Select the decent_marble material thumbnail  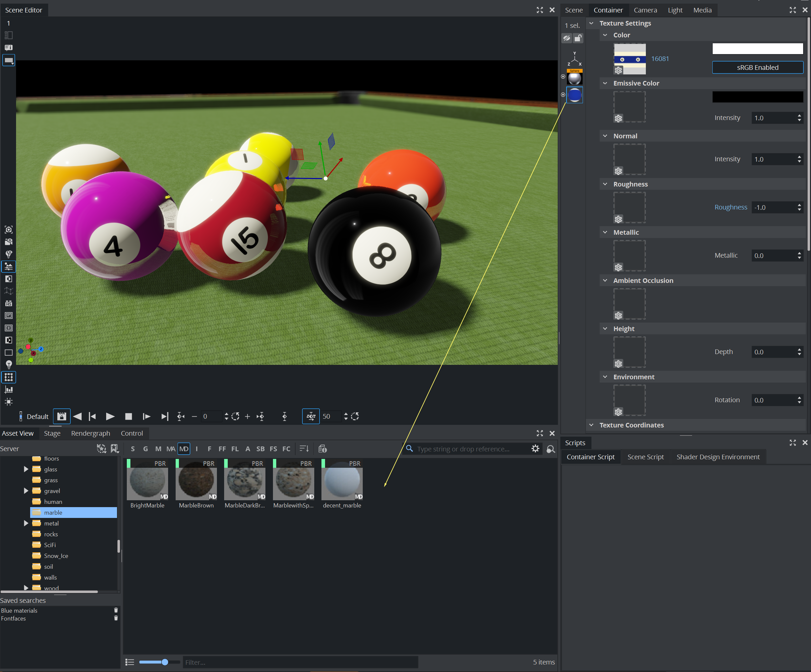[x=342, y=480]
